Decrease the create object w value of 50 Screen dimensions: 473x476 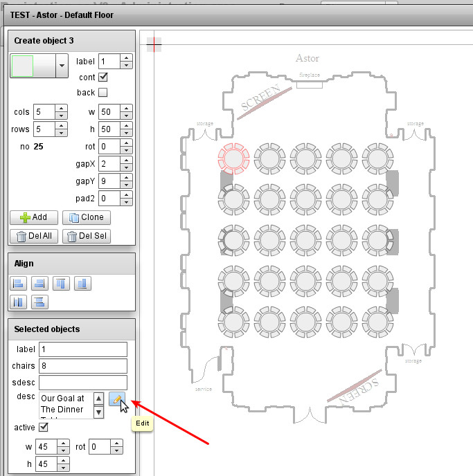(126, 116)
